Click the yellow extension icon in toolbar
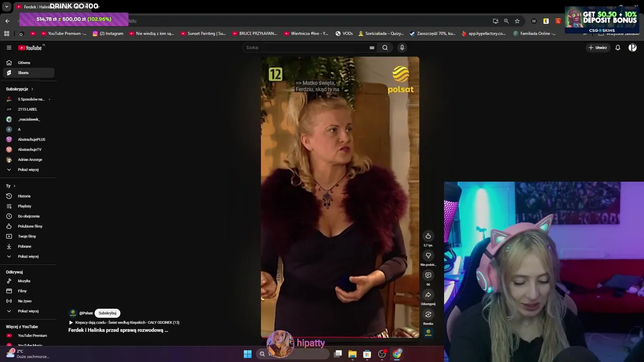Screen dimensions: 644x362 [x=546, y=21]
